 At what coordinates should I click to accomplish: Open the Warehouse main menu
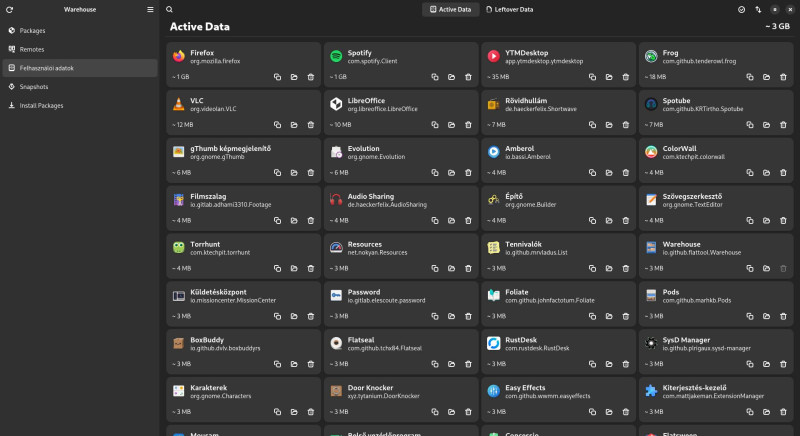click(150, 10)
